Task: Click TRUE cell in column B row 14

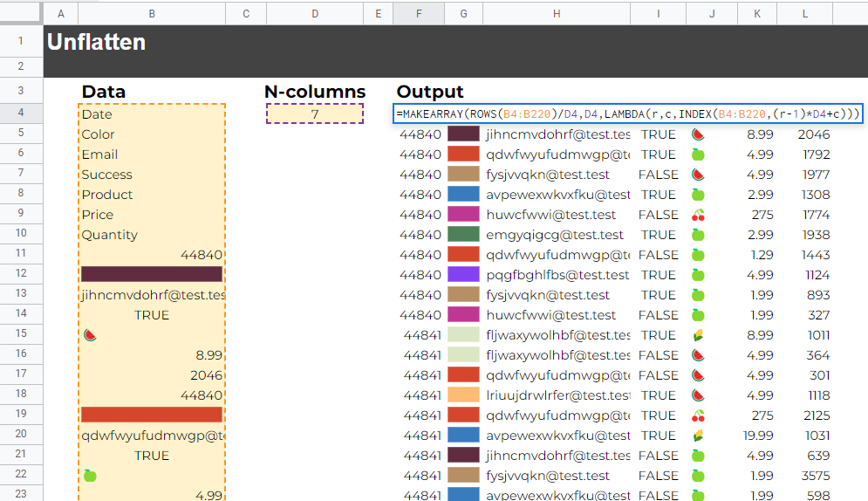Action: point(152,315)
